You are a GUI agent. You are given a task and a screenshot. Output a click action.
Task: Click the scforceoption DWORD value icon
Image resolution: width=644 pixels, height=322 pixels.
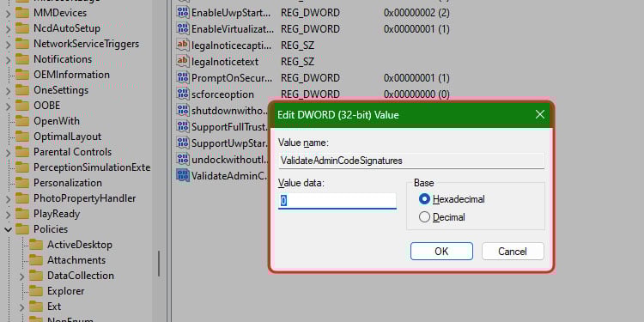pyautogui.click(x=182, y=94)
